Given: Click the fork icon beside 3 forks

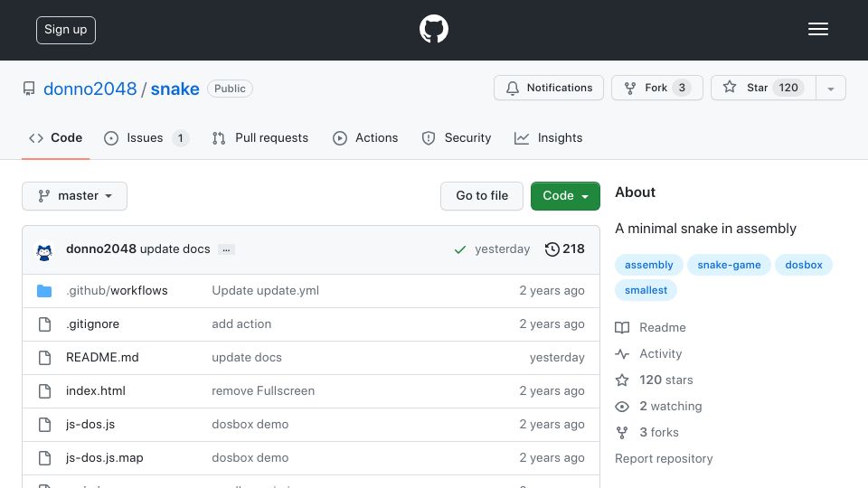Looking at the screenshot, I should click(622, 433).
